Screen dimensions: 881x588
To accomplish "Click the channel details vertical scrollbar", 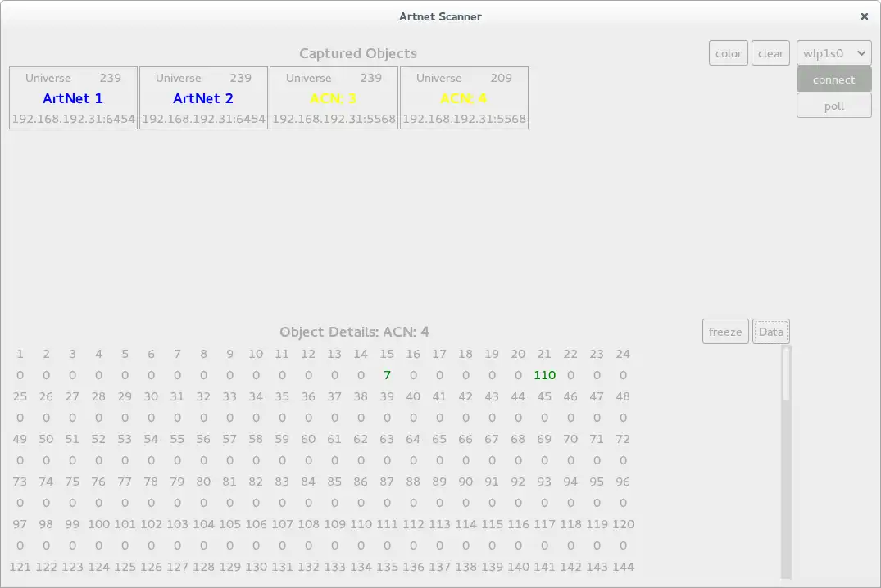I will pos(786,462).
